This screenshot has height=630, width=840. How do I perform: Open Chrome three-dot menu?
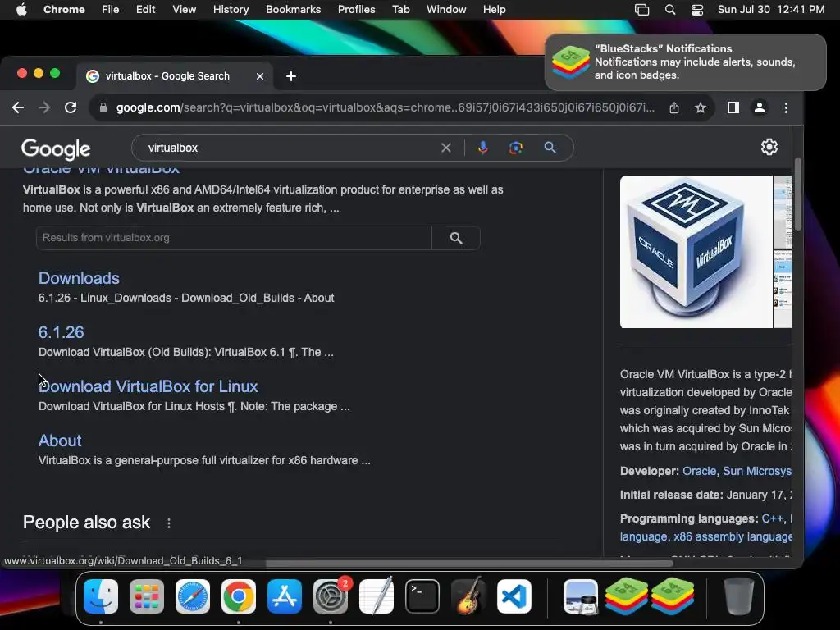click(x=786, y=107)
